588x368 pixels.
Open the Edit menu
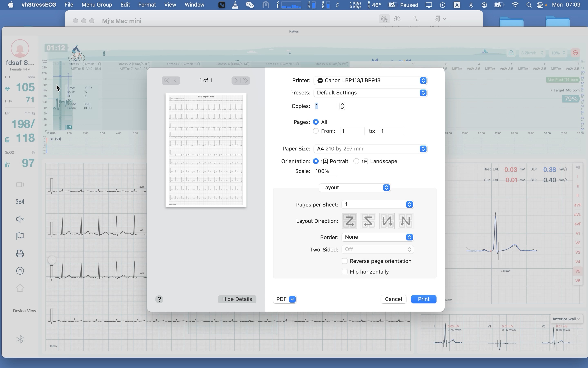point(125,5)
